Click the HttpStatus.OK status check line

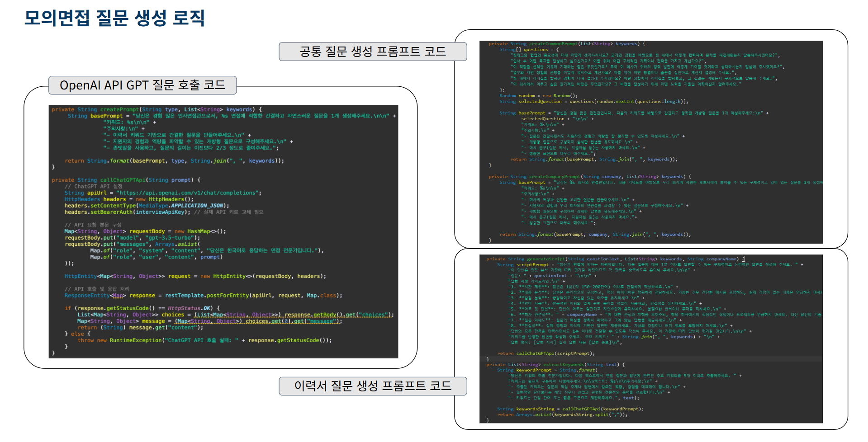click(142, 308)
